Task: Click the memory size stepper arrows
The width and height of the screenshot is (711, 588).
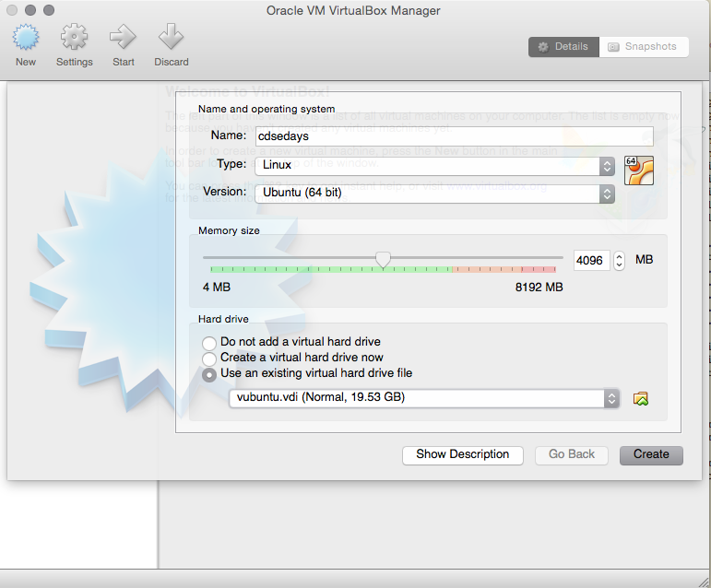Action: point(619,261)
